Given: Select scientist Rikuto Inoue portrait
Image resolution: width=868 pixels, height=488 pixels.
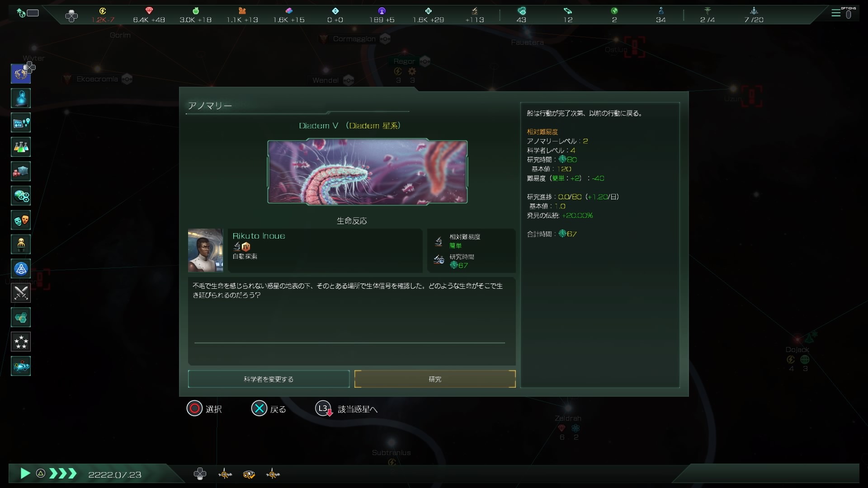Looking at the screenshot, I should pyautogui.click(x=206, y=250).
